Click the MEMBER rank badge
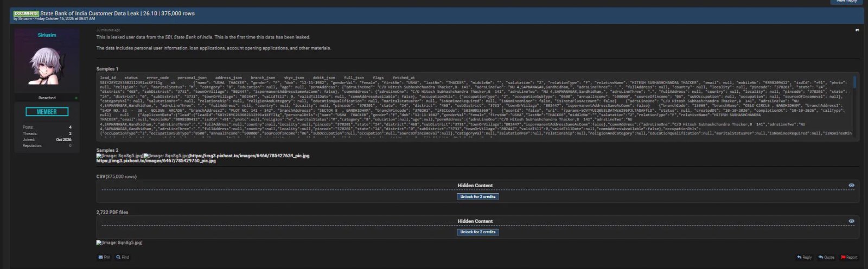The image size is (868, 269). (x=47, y=112)
